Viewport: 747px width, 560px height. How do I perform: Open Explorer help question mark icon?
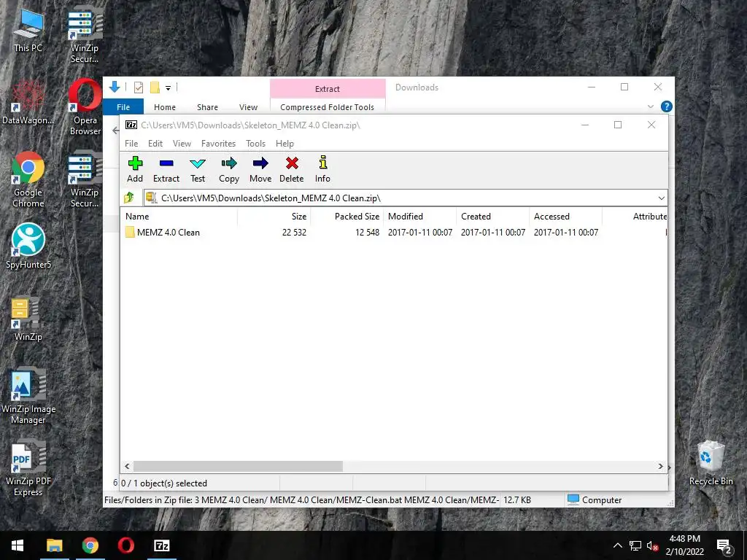[x=667, y=106]
